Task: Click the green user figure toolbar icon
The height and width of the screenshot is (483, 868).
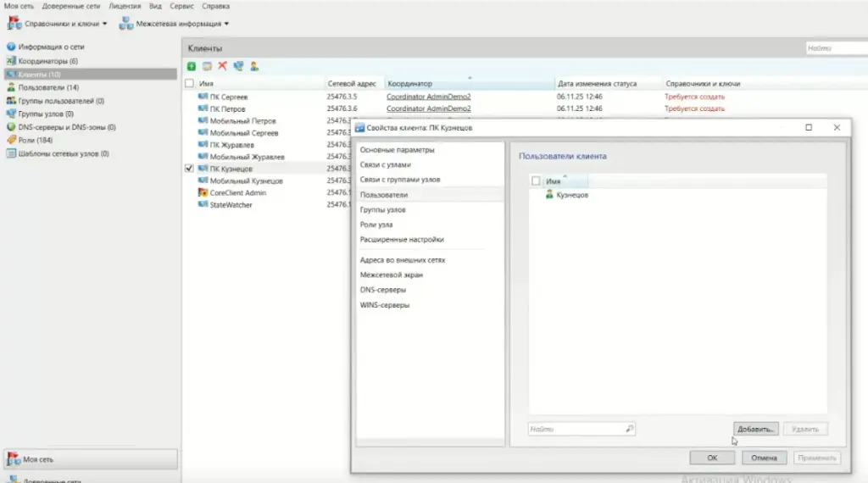Action: click(x=253, y=66)
